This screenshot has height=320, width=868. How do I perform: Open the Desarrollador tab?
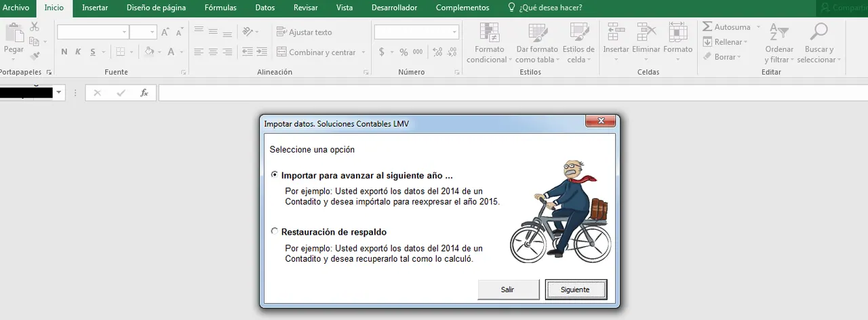tap(395, 8)
